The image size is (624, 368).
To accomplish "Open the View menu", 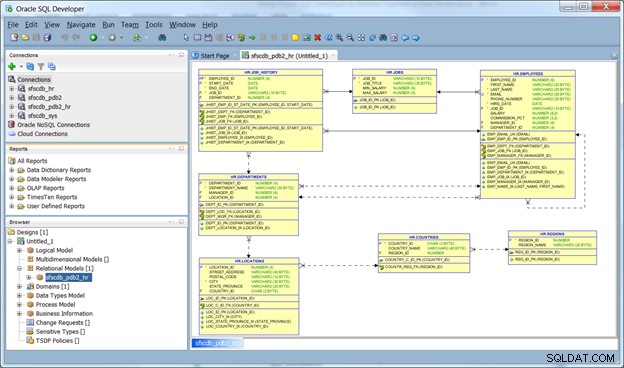I will (x=52, y=25).
